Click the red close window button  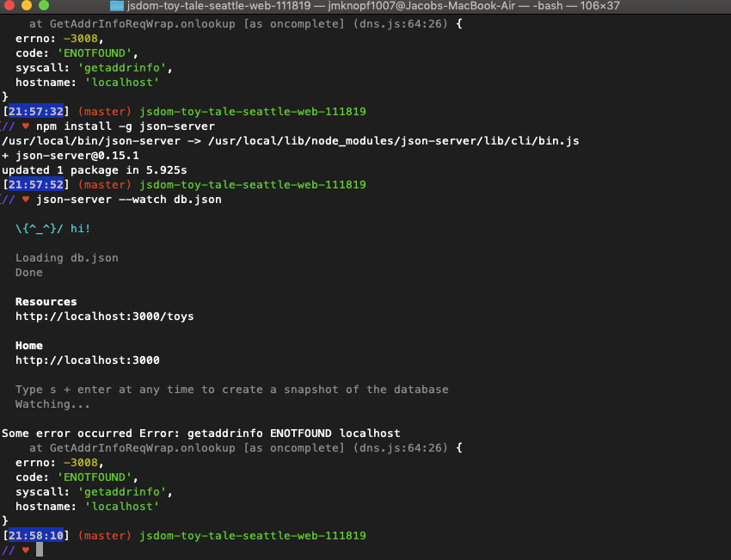pos(9,5)
